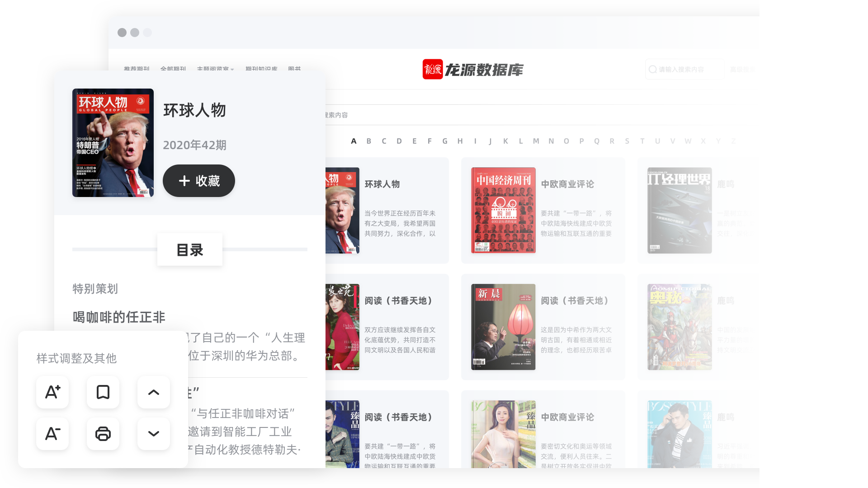Click the 特别策划 section heading

click(x=95, y=289)
